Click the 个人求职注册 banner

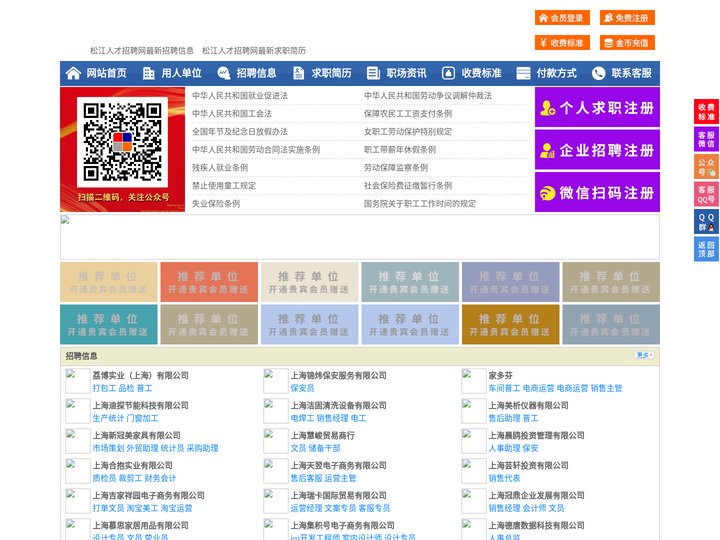(x=597, y=107)
